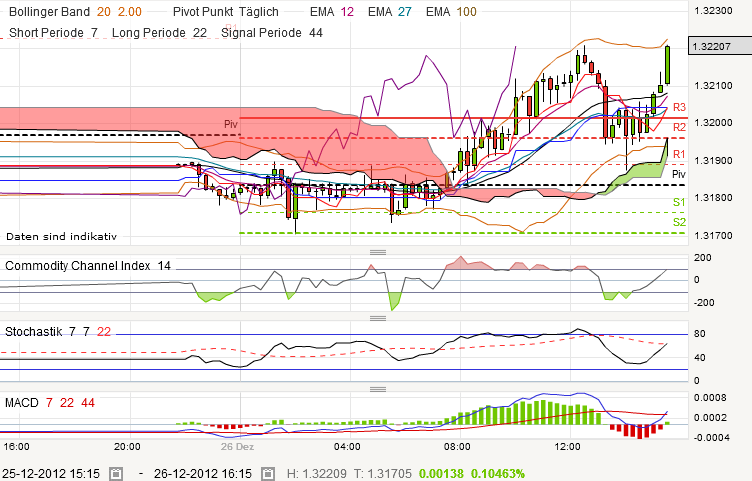Click the Pivot Punkt Täglich label
This screenshot has height=481, width=752.
point(225,12)
